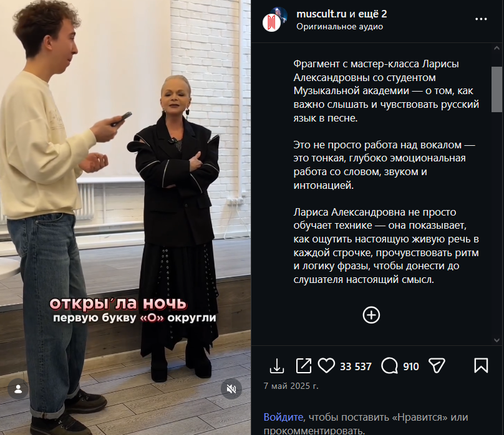Show collaborators via 'и ещё 2'
The image size is (504, 435).
[x=369, y=14]
